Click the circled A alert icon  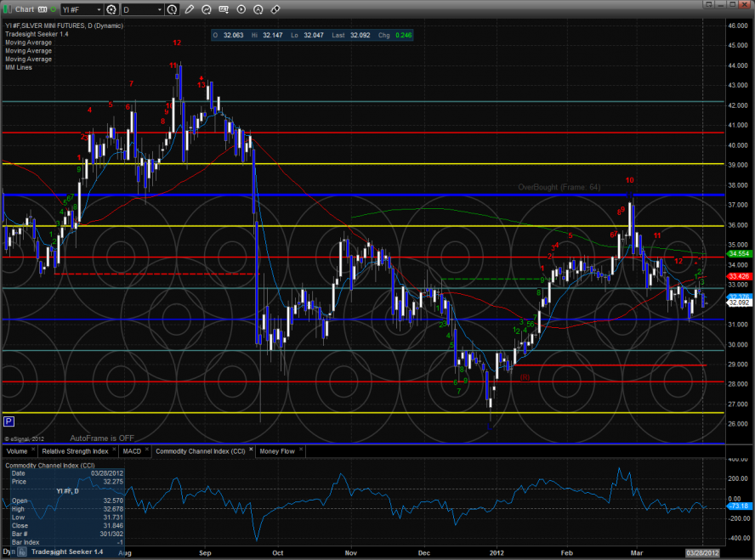pyautogui.click(x=258, y=10)
